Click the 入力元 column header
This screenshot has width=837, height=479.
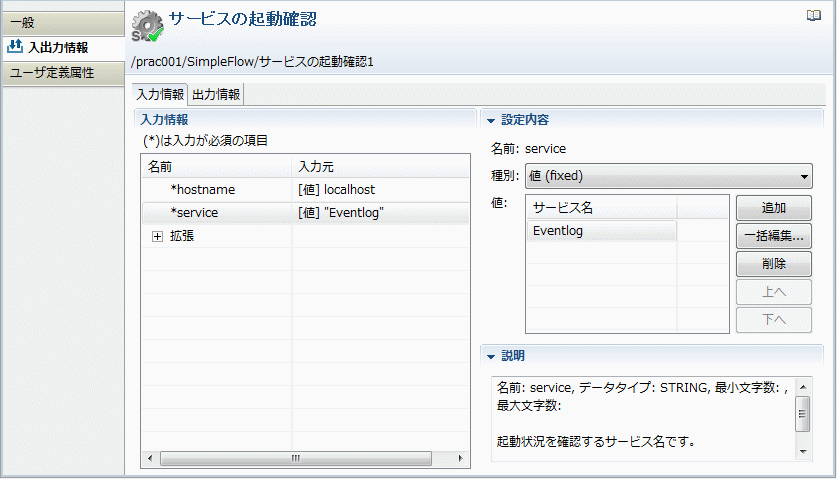381,167
